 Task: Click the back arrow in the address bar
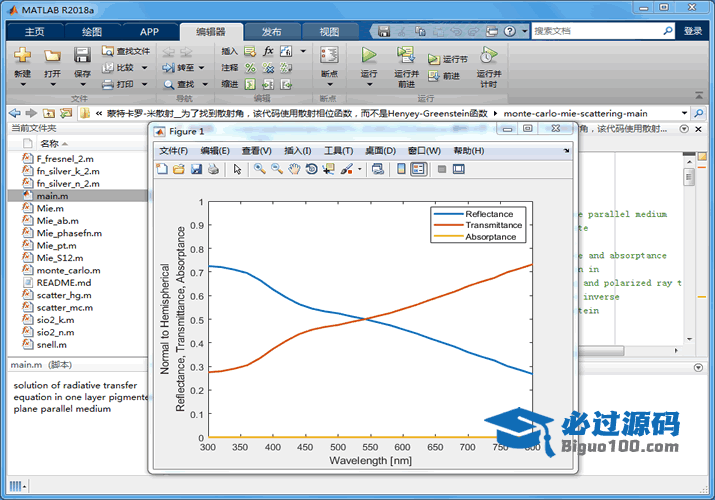tap(15, 113)
